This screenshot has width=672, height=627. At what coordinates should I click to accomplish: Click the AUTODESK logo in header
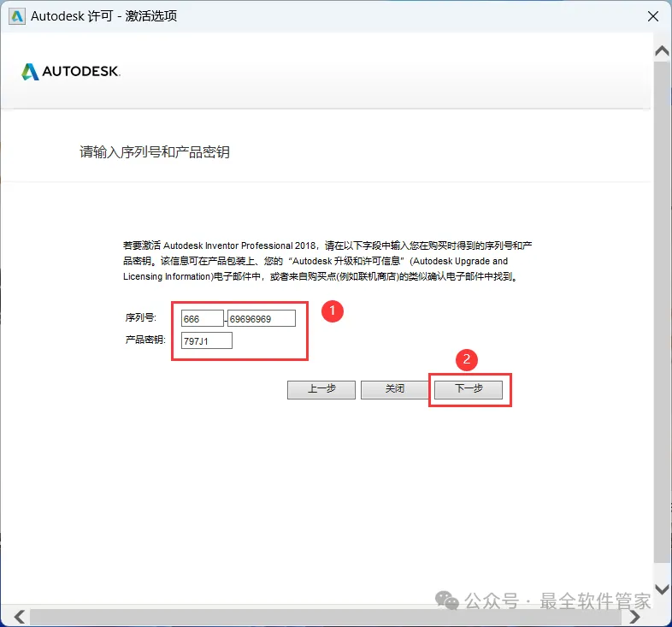click(x=71, y=72)
